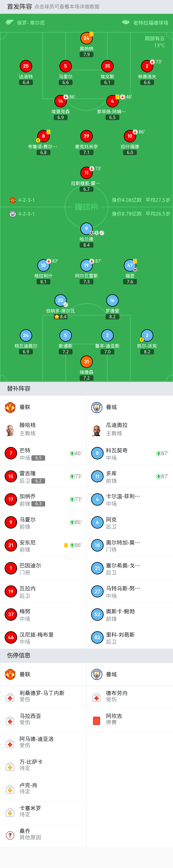Tap referee name Paul Tierney
Image resolution: width=173 pixels, height=868 pixels.
(x=31, y=23)
